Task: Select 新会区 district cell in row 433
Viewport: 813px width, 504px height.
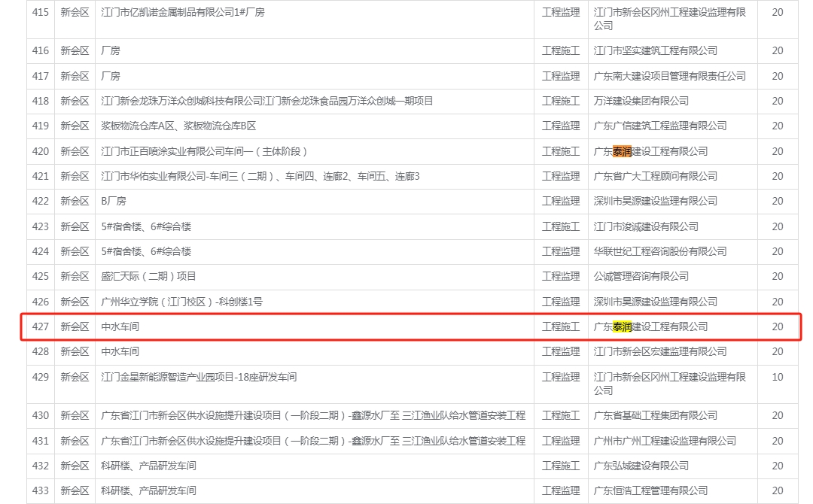Action: pos(75,490)
